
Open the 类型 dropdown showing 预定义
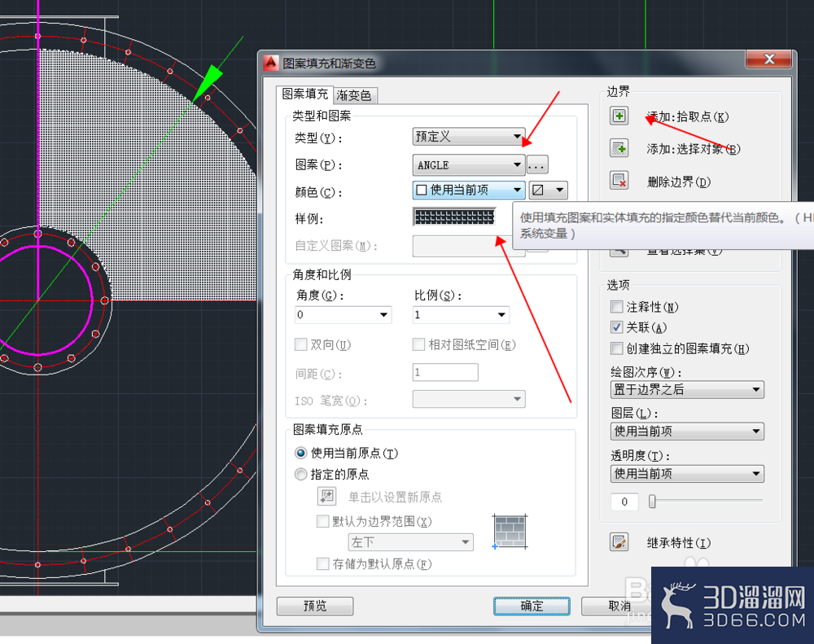coord(468,137)
